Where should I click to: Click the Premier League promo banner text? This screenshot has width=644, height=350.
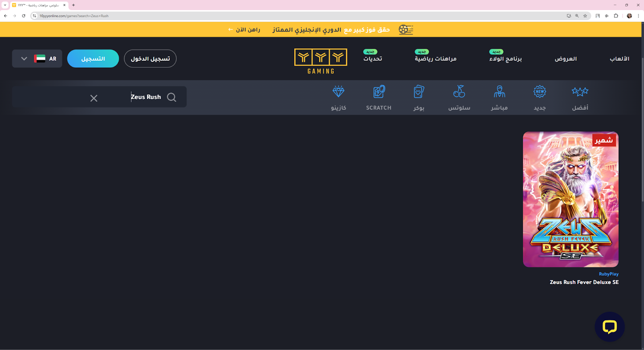(x=331, y=30)
